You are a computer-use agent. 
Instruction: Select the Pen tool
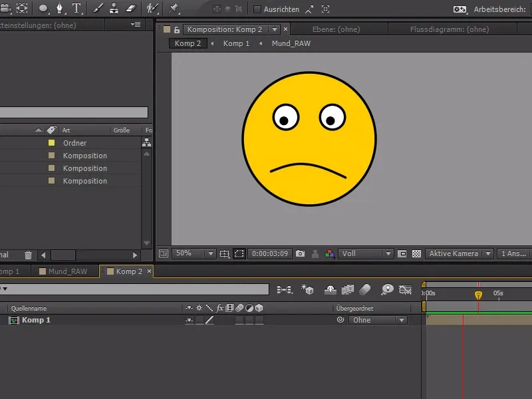[60, 8]
